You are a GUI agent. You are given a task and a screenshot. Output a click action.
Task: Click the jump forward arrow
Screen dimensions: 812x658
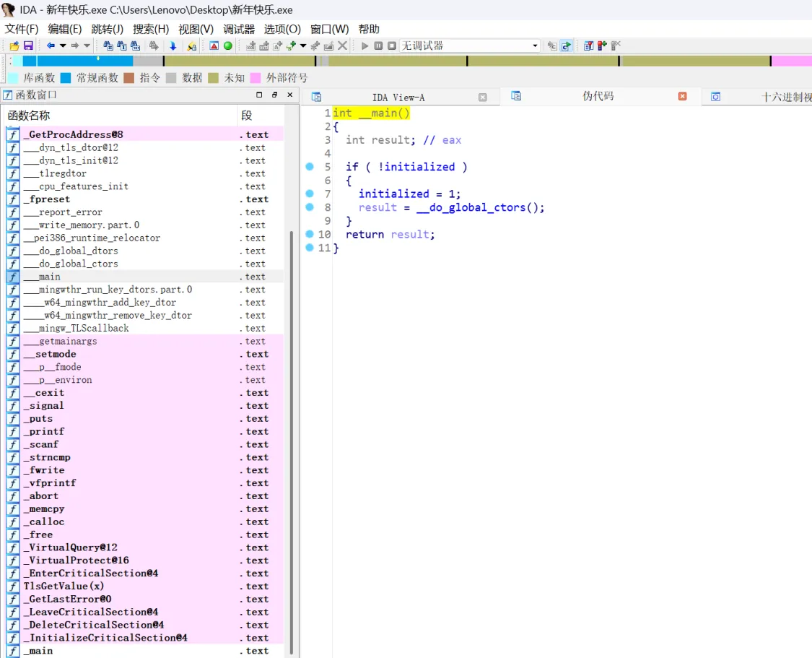click(75, 46)
